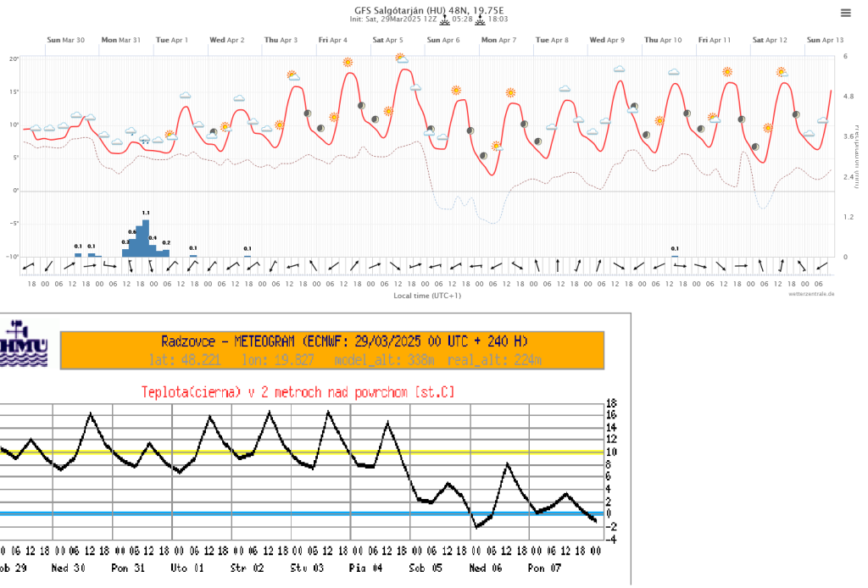Viewport: 868px width, 588px height.
Task: Click the sun icon above Mon Apr 7 peak
Action: click(510, 92)
